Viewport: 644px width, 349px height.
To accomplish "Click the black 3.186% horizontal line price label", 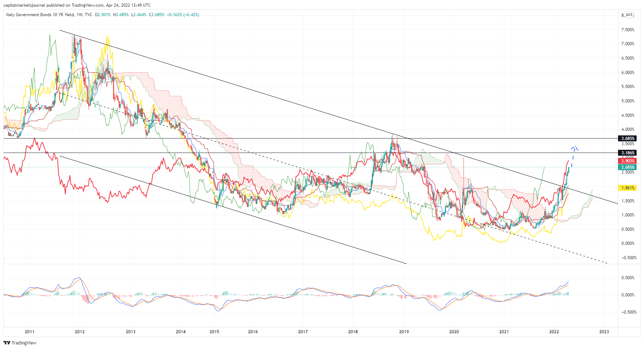I will coord(628,153).
